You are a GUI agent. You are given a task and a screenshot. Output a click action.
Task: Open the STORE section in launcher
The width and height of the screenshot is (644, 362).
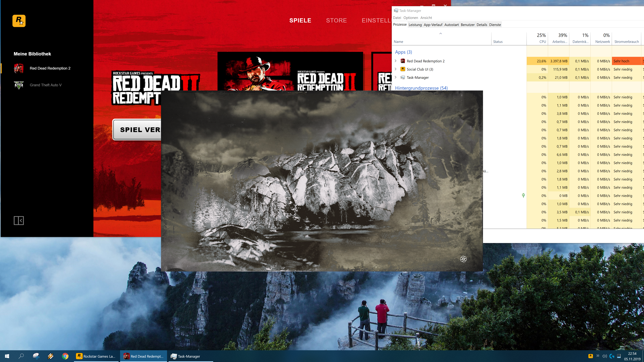(x=336, y=20)
